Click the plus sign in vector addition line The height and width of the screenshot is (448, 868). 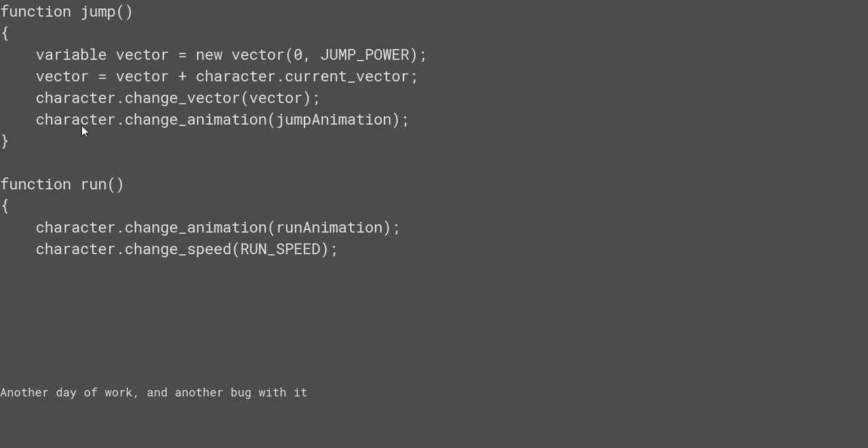pyautogui.click(x=182, y=77)
